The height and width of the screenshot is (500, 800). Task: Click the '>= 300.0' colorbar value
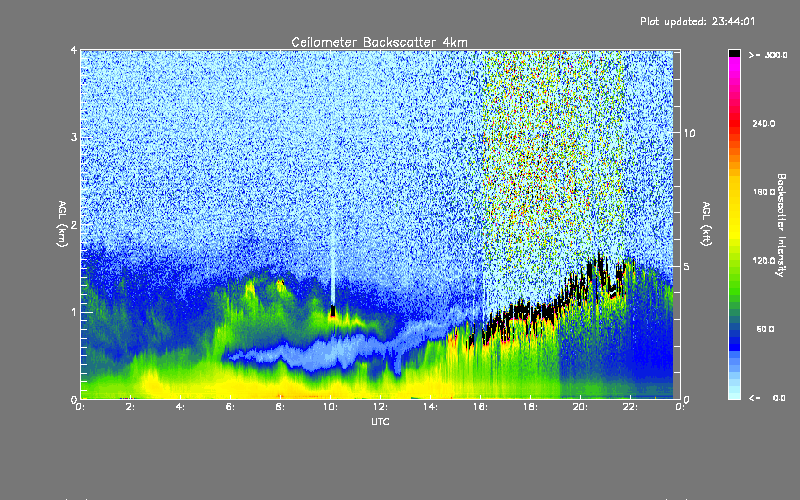(768, 55)
